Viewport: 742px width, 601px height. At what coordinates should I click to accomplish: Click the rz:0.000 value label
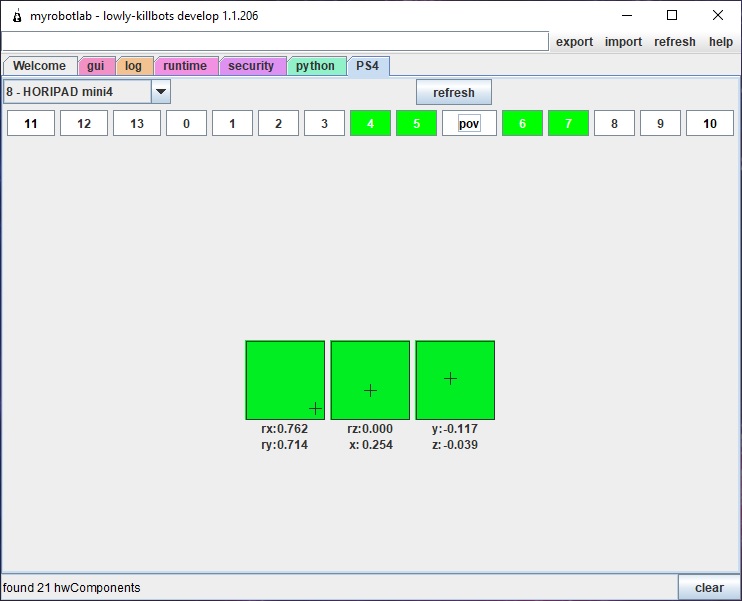[370, 429]
